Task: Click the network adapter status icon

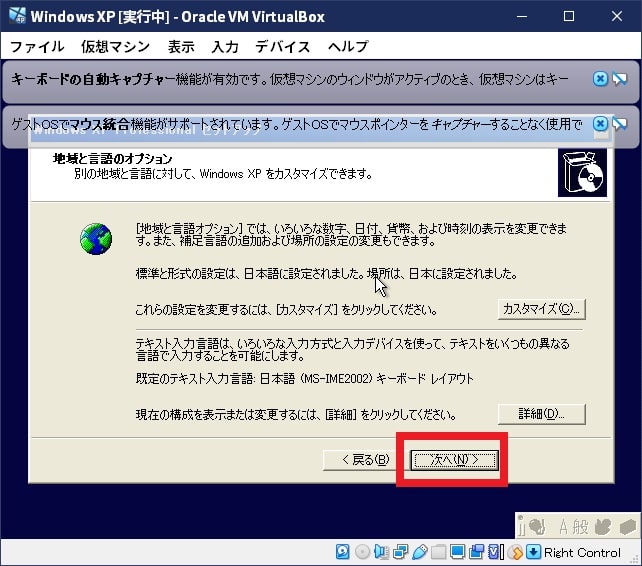Action: pos(400,552)
